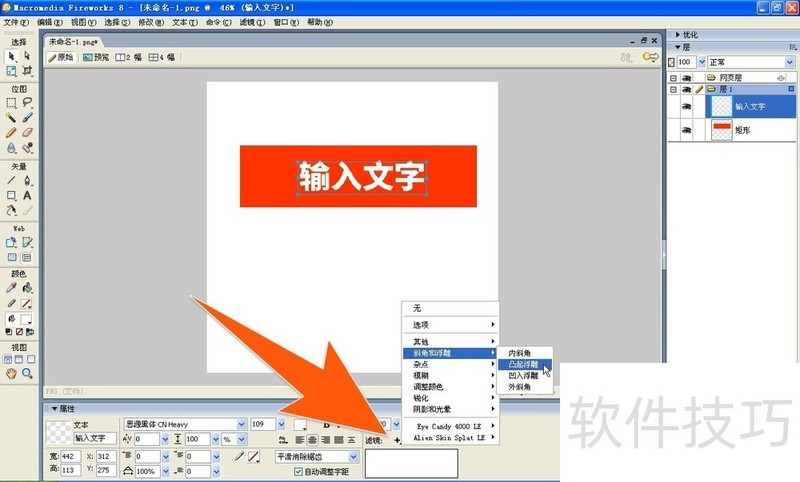Switch to the 原始 view tab
800x482 pixels.
61,57
